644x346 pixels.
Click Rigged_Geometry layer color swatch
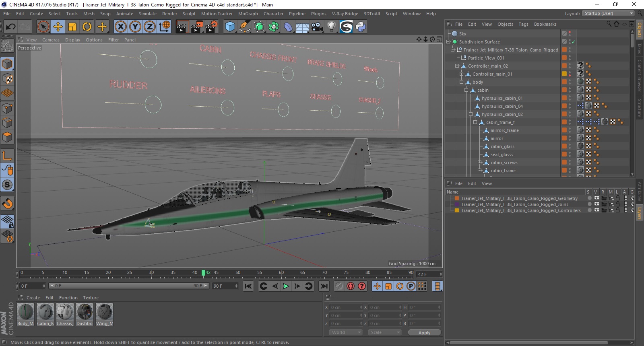click(x=457, y=198)
